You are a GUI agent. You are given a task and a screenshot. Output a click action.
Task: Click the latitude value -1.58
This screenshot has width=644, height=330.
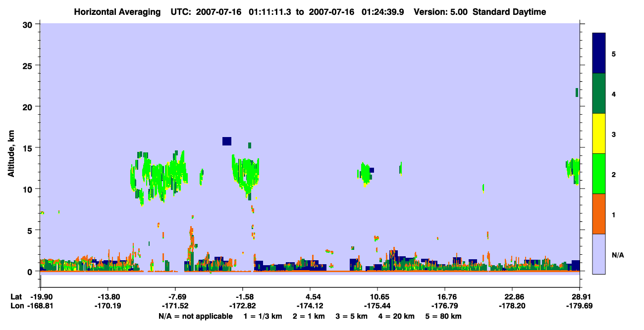point(242,297)
